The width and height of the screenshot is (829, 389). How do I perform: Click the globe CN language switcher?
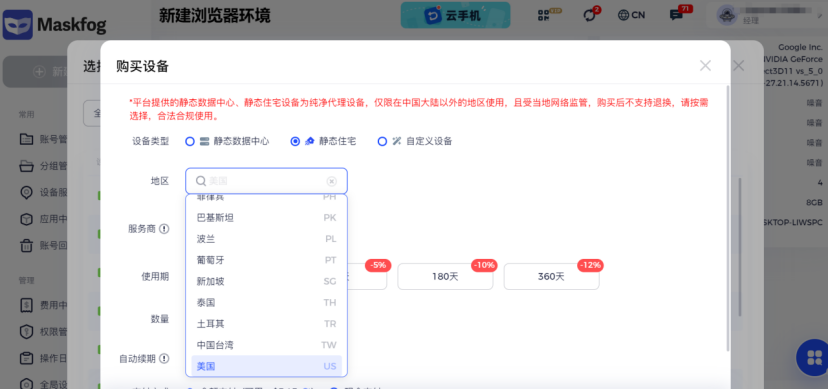[x=631, y=15]
